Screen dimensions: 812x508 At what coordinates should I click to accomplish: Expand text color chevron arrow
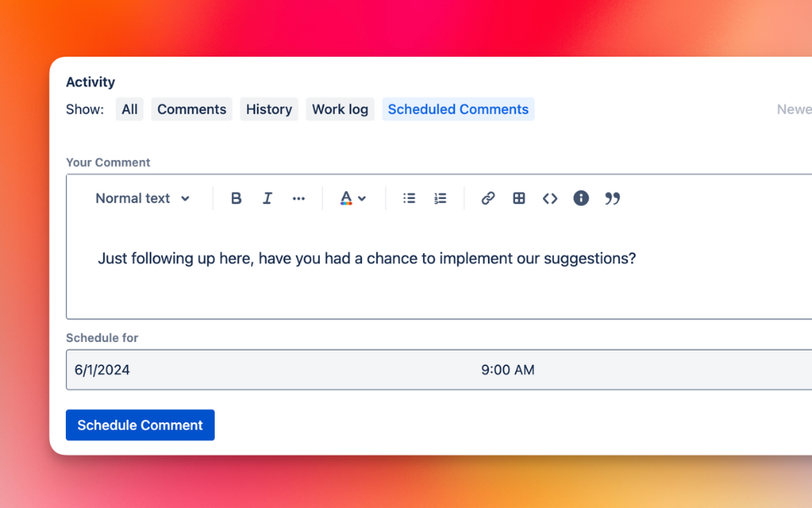[362, 198]
